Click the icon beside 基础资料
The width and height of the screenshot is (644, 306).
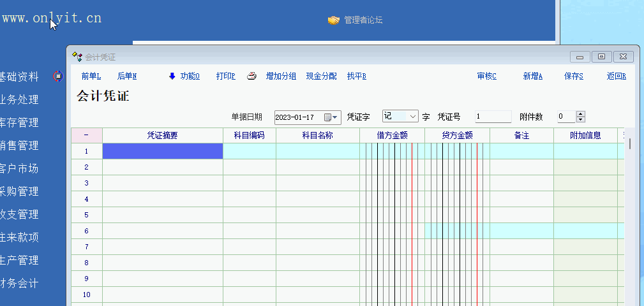pos(58,76)
